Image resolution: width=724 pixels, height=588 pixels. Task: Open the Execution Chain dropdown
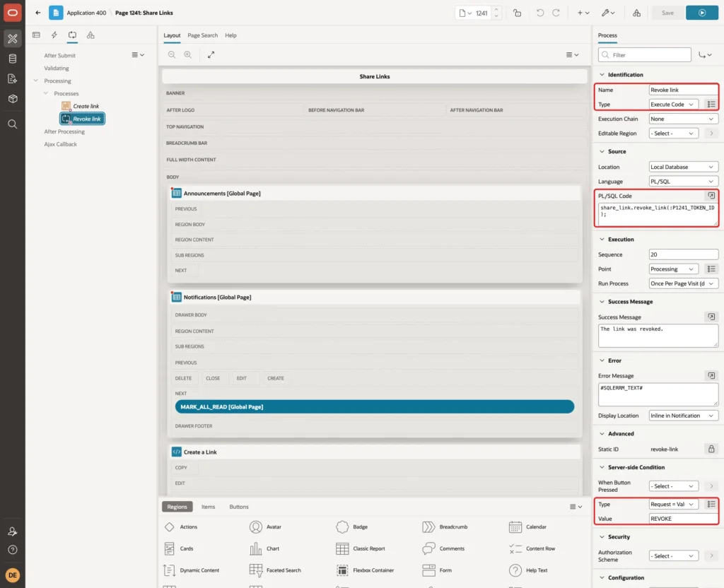pyautogui.click(x=684, y=119)
